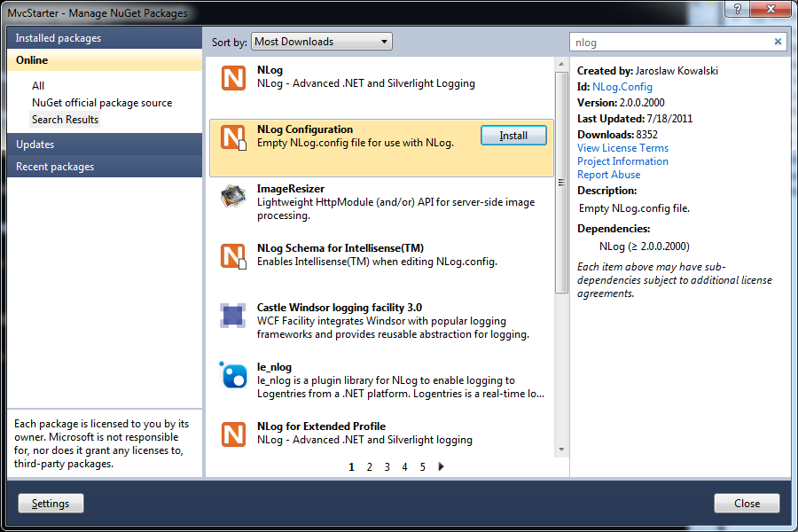This screenshot has width=798, height=532.
Task: Select NLog for Extended Profile title
Action: (321, 426)
